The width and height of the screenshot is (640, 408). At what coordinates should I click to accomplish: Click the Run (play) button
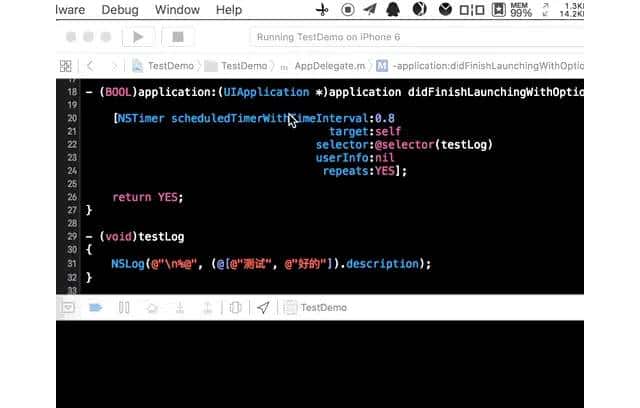pyautogui.click(x=137, y=37)
